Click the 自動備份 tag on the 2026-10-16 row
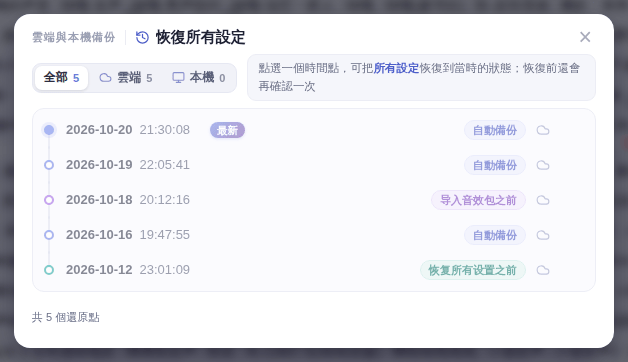Image resolution: width=628 pixels, height=362 pixels. [x=495, y=235]
